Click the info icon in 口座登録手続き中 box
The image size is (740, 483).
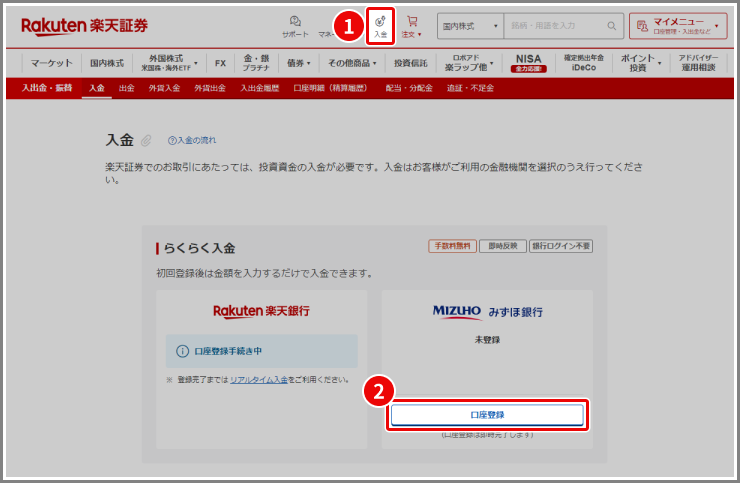click(182, 351)
